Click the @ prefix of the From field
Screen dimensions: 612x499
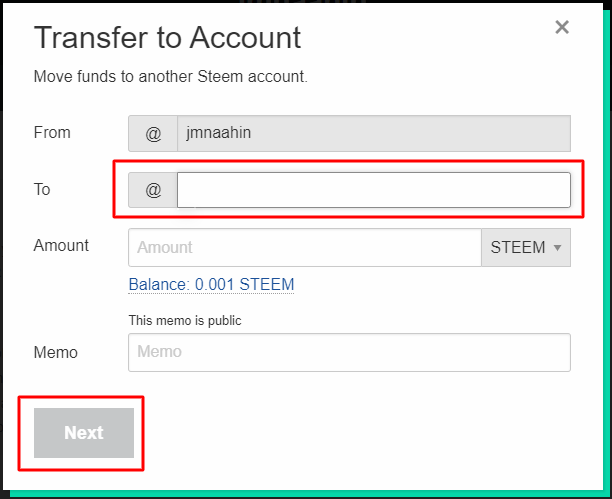(153, 133)
